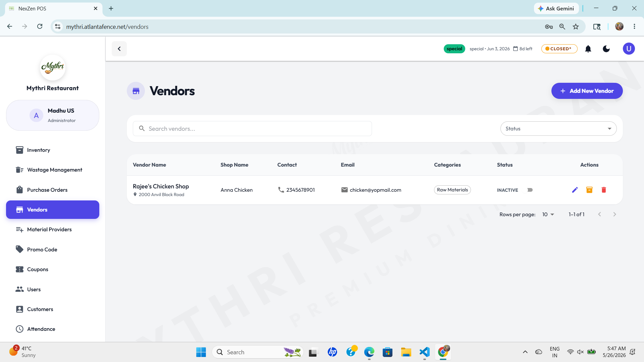Open Chrome's three-dot menu
The height and width of the screenshot is (362, 644).
click(x=634, y=26)
